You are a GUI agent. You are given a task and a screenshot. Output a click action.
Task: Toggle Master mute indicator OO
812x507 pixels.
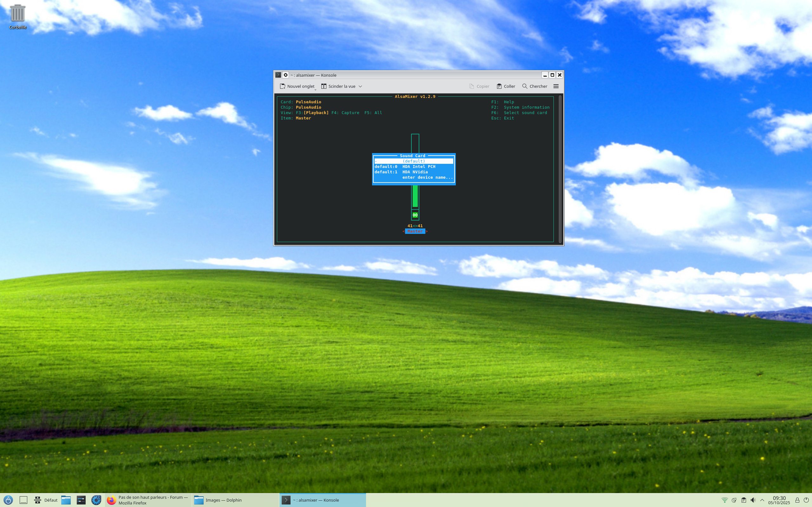(x=415, y=215)
